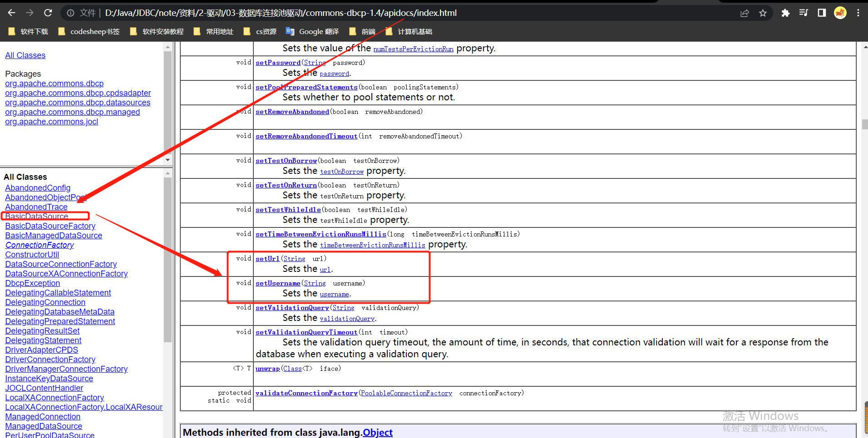
Task: Open the AbandonedConfig class
Action: coord(38,188)
